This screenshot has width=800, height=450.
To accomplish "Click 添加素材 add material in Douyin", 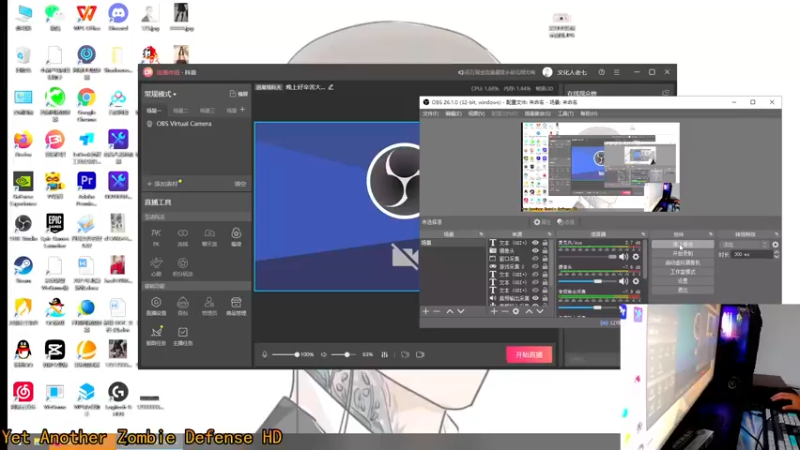I will point(164,184).
